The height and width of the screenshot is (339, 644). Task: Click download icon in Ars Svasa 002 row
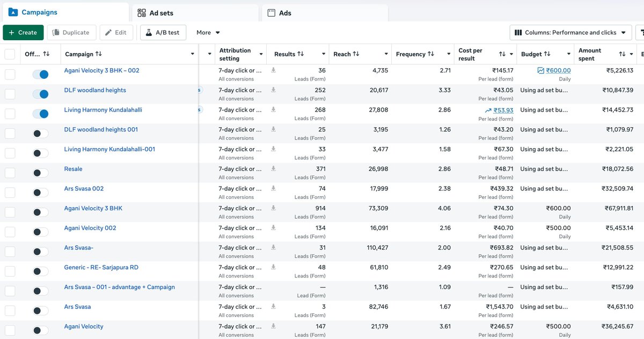(x=273, y=188)
